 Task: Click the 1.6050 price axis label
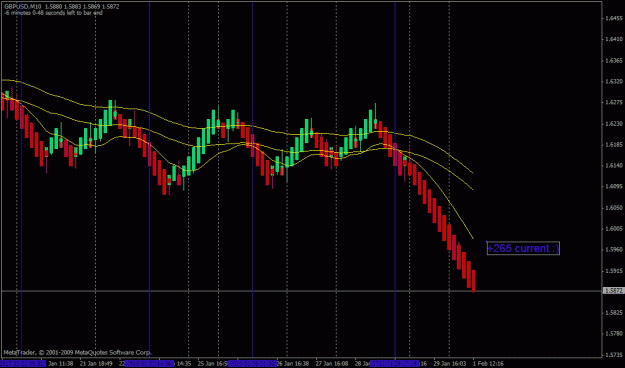[x=613, y=208]
